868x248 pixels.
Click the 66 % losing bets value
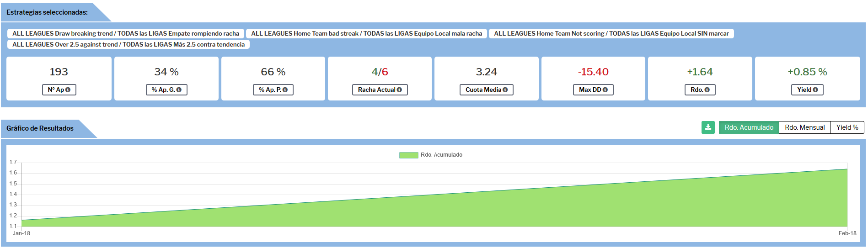tap(273, 72)
